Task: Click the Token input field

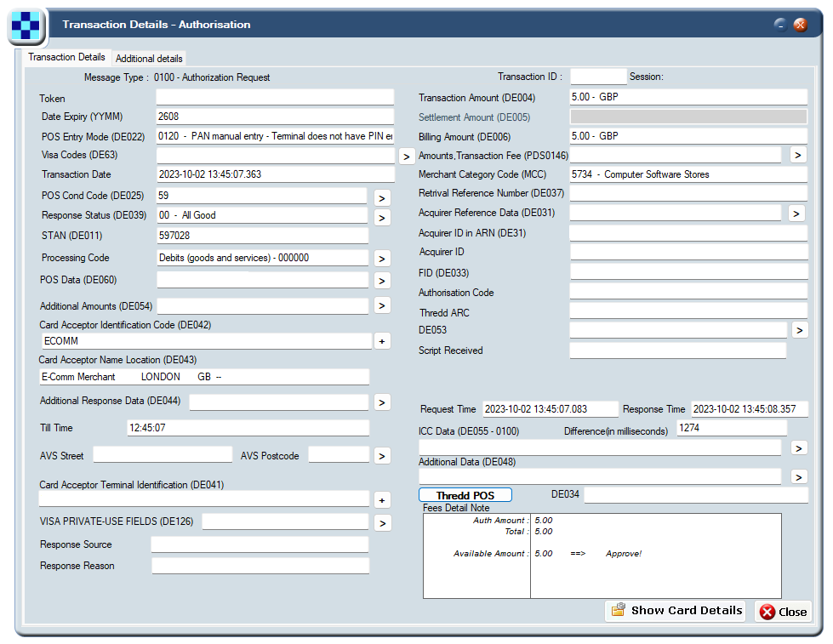Action: pyautogui.click(x=275, y=97)
